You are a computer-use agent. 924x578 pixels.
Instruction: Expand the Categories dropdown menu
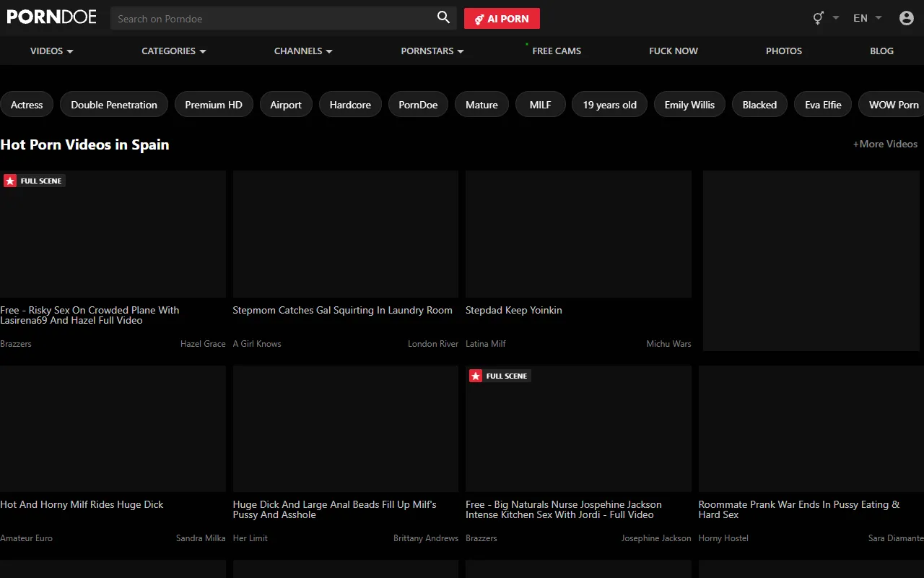coord(174,51)
